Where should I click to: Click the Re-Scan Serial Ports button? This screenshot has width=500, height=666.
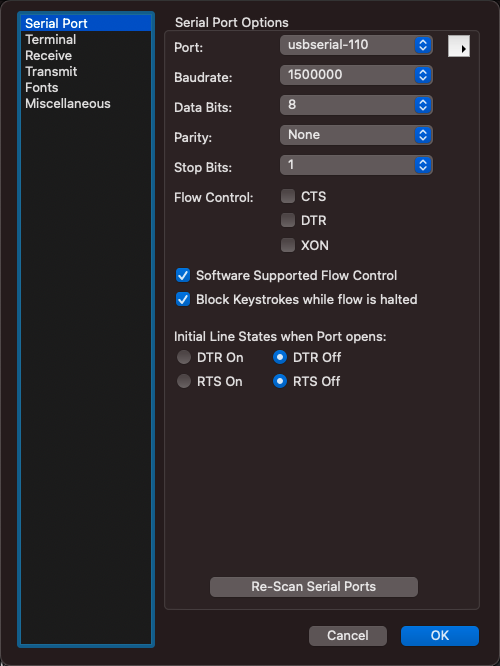tap(314, 587)
